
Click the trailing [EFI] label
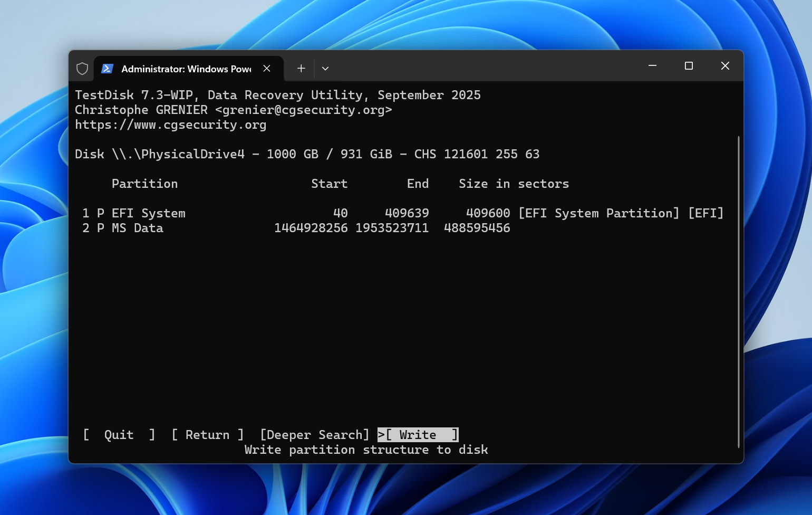tap(705, 213)
